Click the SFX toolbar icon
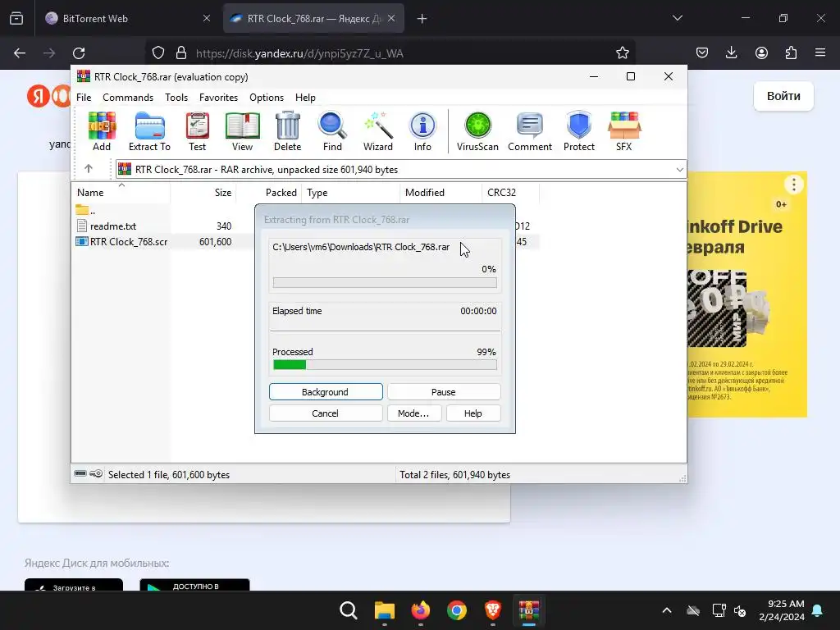Viewport: 840px width, 630px height. coord(624,131)
